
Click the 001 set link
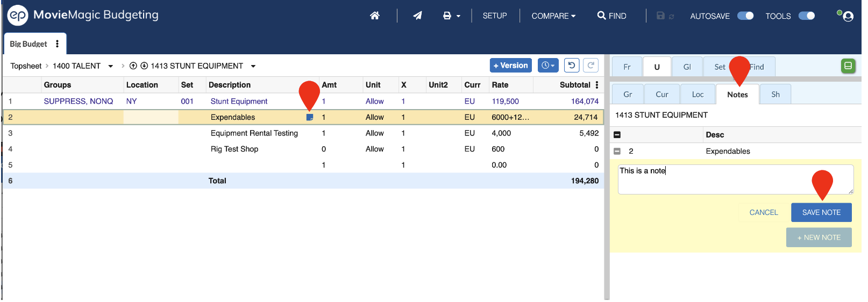pos(187,101)
